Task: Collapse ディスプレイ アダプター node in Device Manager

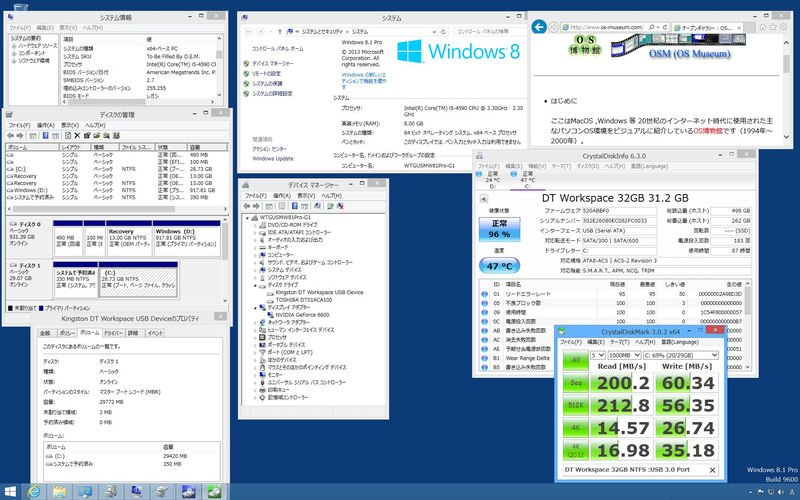Action: 256,308
